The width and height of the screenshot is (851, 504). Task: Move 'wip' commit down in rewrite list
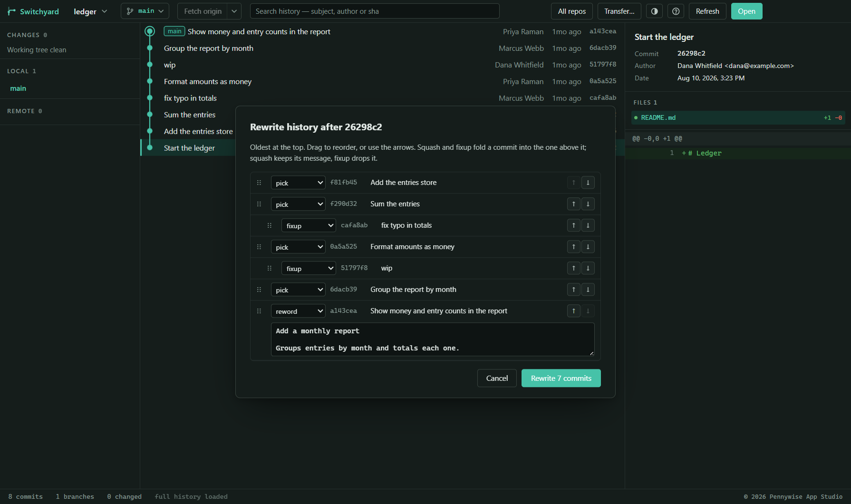coord(588,268)
